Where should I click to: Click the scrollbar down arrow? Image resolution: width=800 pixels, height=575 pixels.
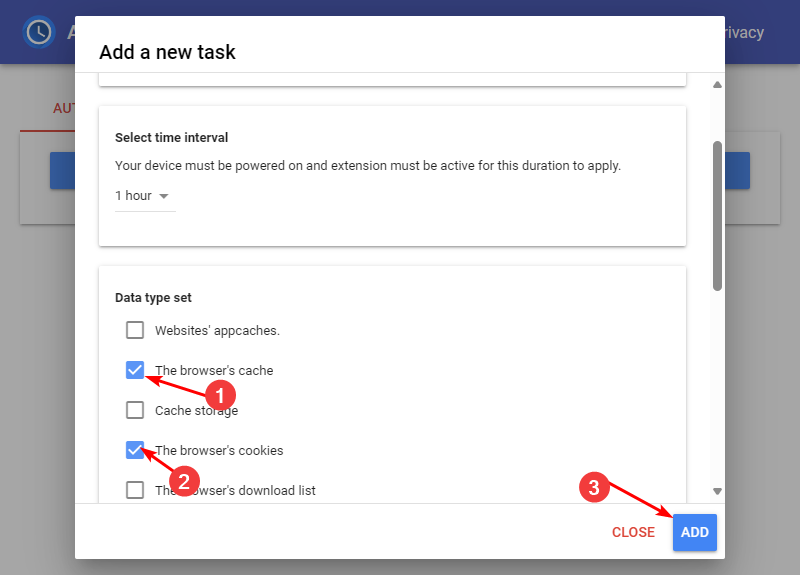click(x=717, y=491)
